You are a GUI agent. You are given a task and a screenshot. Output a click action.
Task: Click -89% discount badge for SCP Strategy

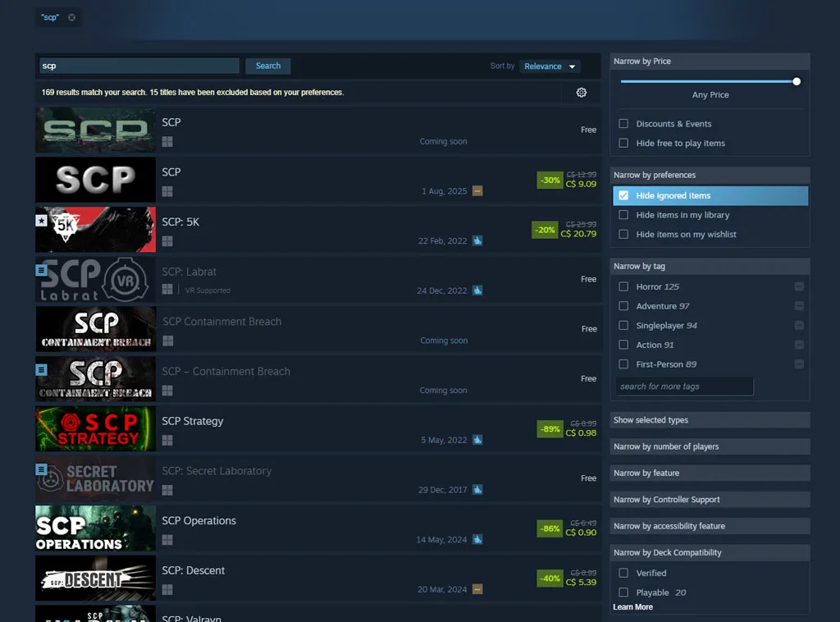point(550,429)
